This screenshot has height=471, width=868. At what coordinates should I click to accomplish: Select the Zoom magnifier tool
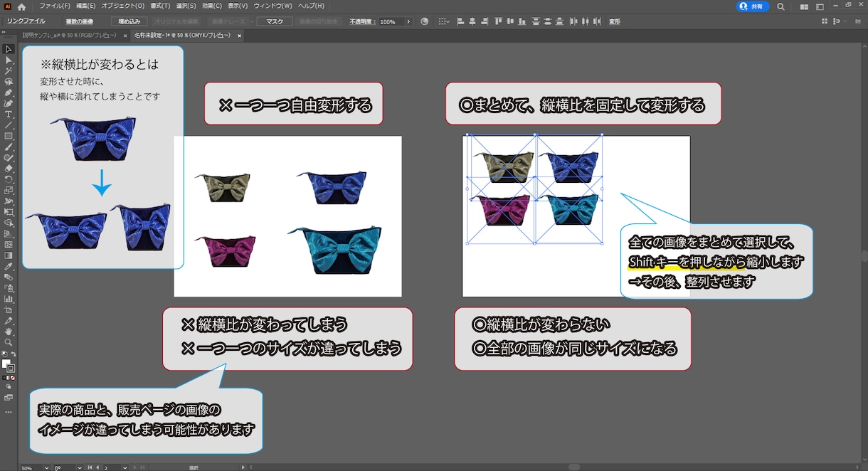pyautogui.click(x=9, y=342)
